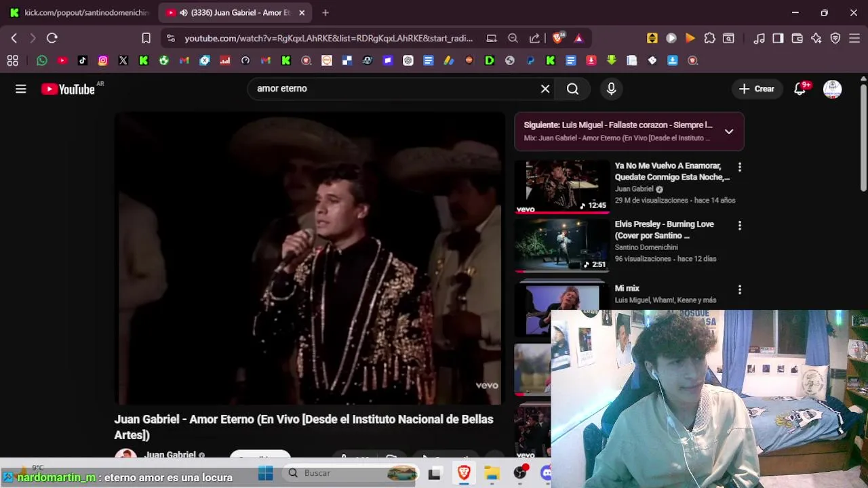Open the browser extensions puzzle icon
This screenshot has width=868, height=488.
pos(709,39)
